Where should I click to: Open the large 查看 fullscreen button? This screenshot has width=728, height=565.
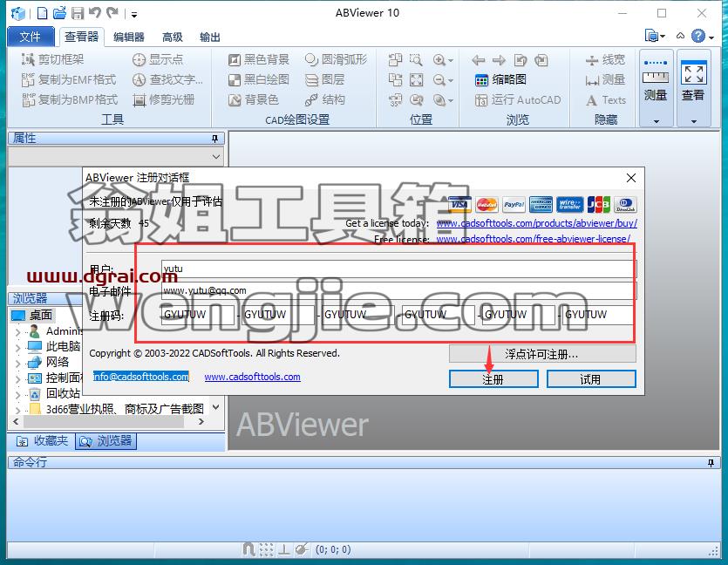[694, 88]
